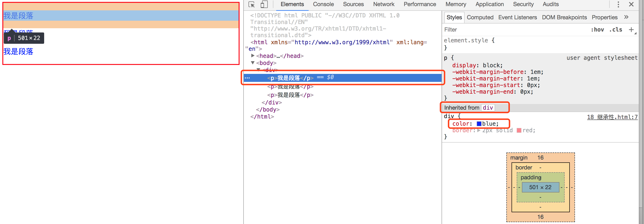Click the -webkit-margin-after declaration

point(496,78)
